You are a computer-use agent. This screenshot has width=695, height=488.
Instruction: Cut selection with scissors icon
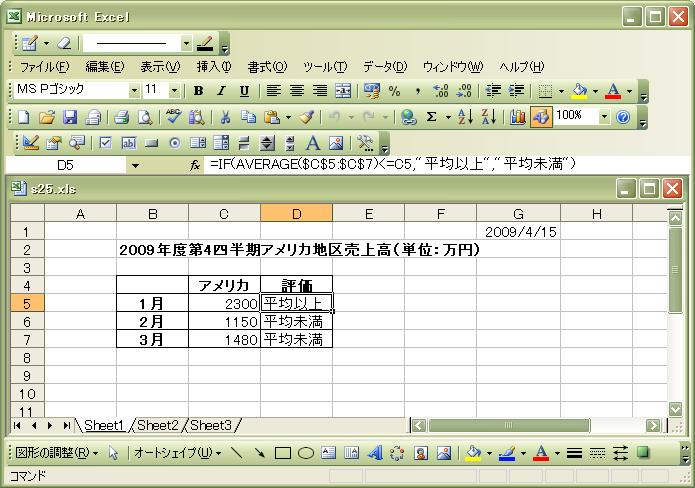click(x=225, y=117)
